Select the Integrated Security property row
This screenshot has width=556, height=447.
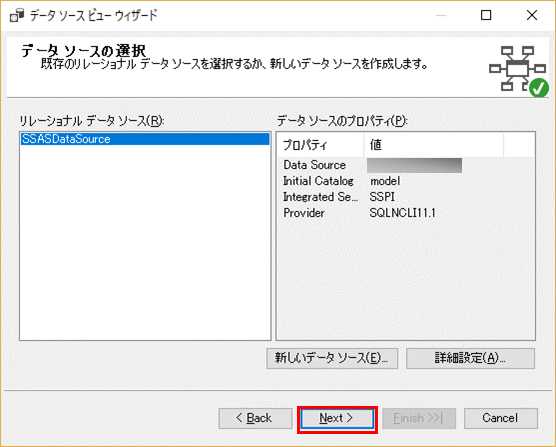point(406,197)
